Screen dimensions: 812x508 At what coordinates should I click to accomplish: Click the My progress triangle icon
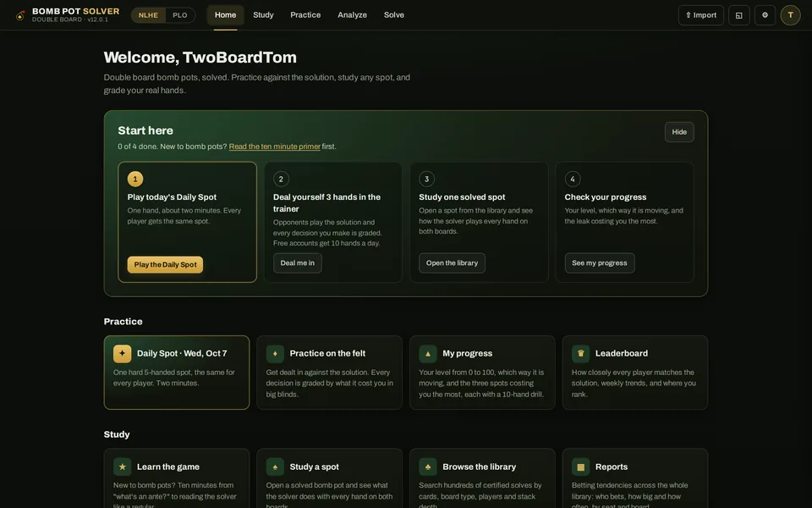coord(428,354)
